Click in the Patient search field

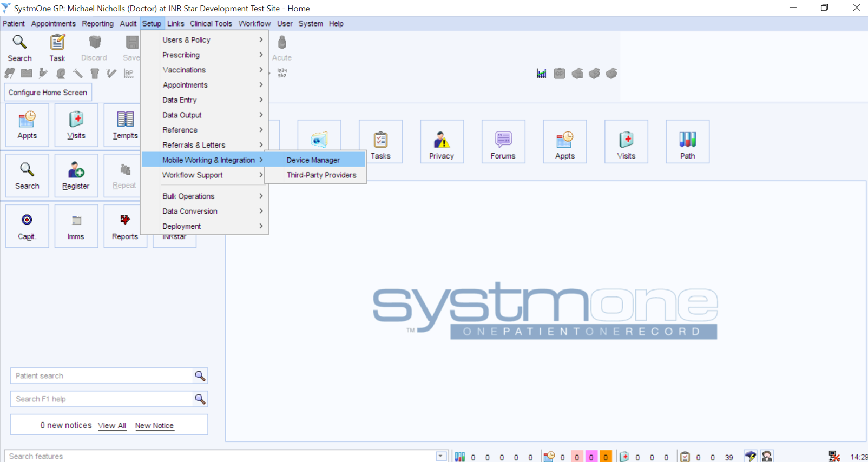102,375
